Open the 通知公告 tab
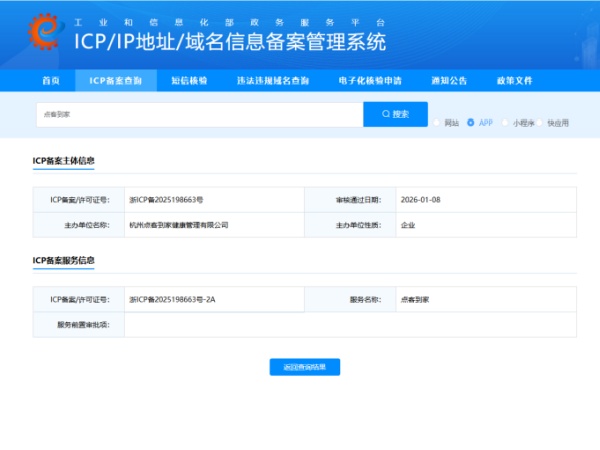The width and height of the screenshot is (600, 450). click(449, 80)
